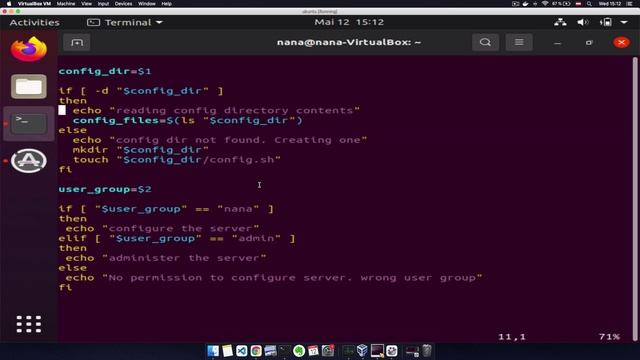Image resolution: width=640 pixels, height=360 pixels.
Task: Click the Ubuntu network status icon
Action: pyautogui.click(x=560, y=22)
